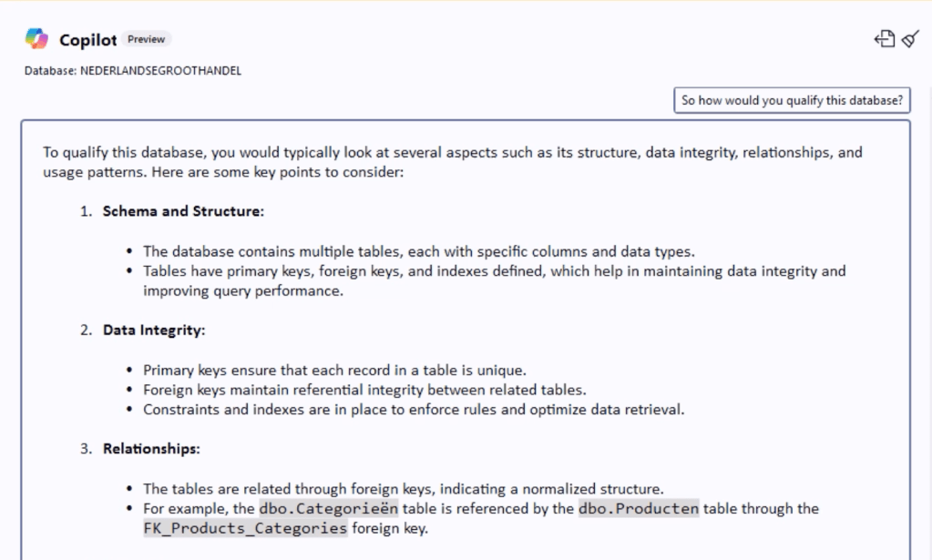Click the bullet 'Tables have primary keys, foreign keys'

pos(494,271)
